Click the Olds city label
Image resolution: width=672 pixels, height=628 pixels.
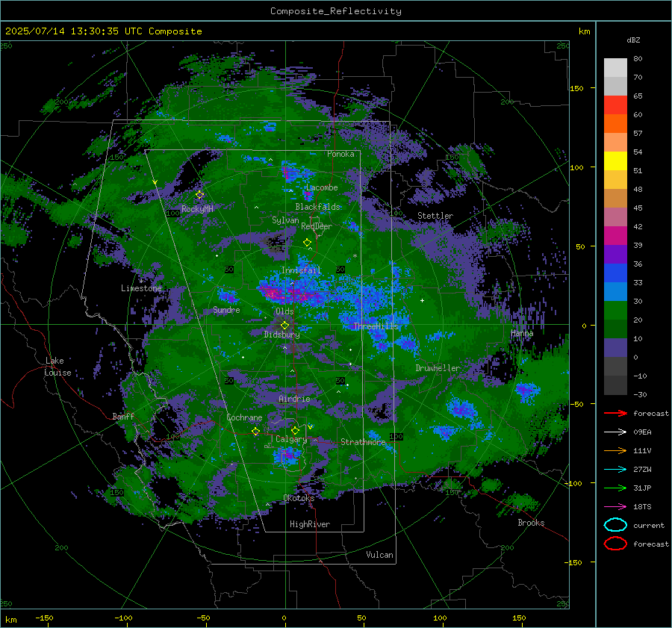point(284,311)
